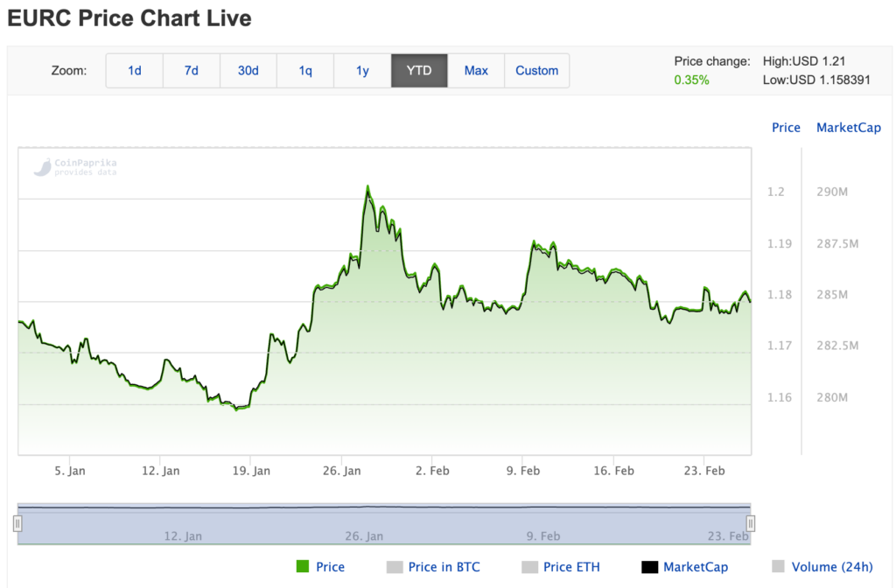
Task: Click the CoinPaprika logo watermark
Action: tap(75, 166)
